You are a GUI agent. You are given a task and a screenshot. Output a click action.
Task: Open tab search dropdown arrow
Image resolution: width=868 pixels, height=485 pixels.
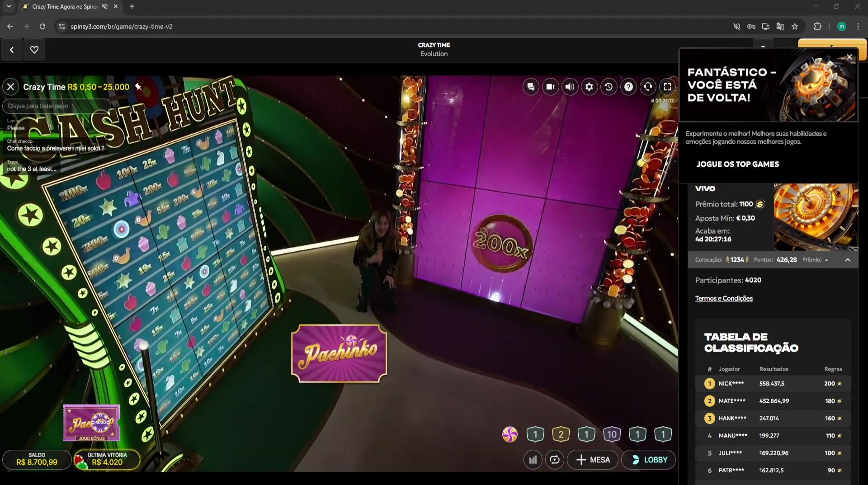[x=9, y=6]
